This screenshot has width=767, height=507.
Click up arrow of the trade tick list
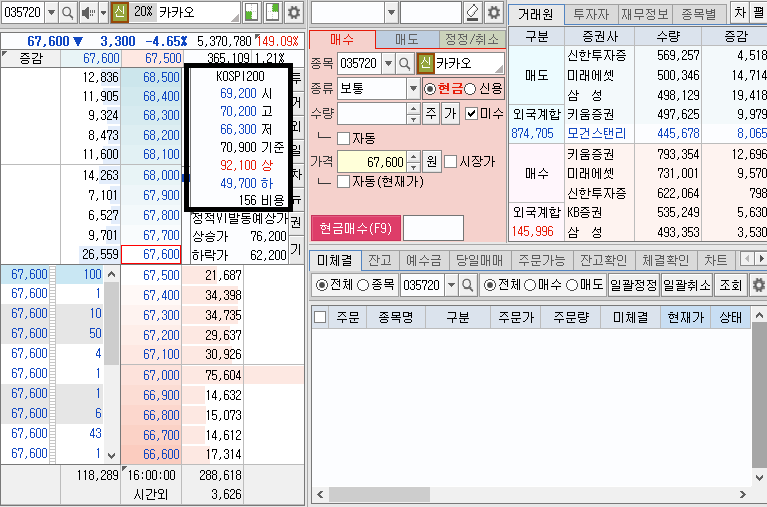point(112,275)
